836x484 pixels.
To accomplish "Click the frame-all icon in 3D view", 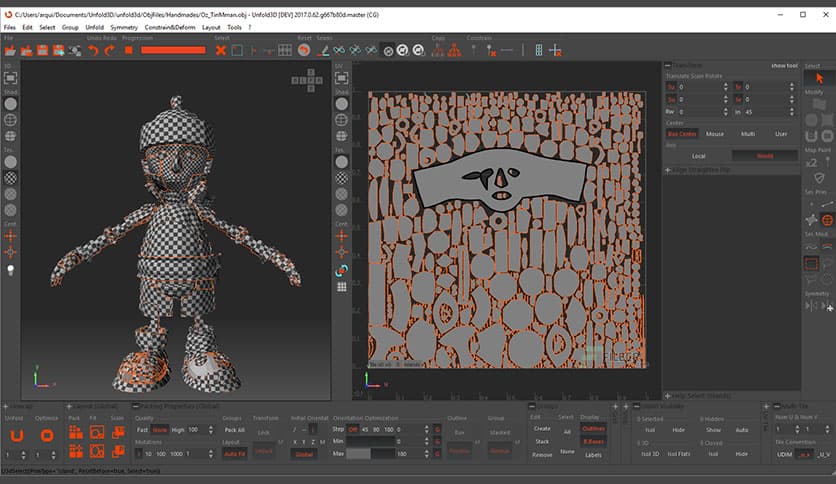I will click(x=10, y=78).
